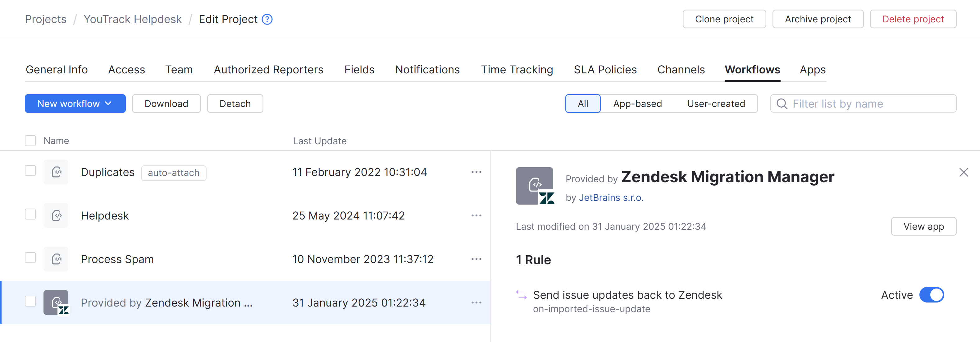Open the ellipsis menu for the Helpdesk workflow

476,215
